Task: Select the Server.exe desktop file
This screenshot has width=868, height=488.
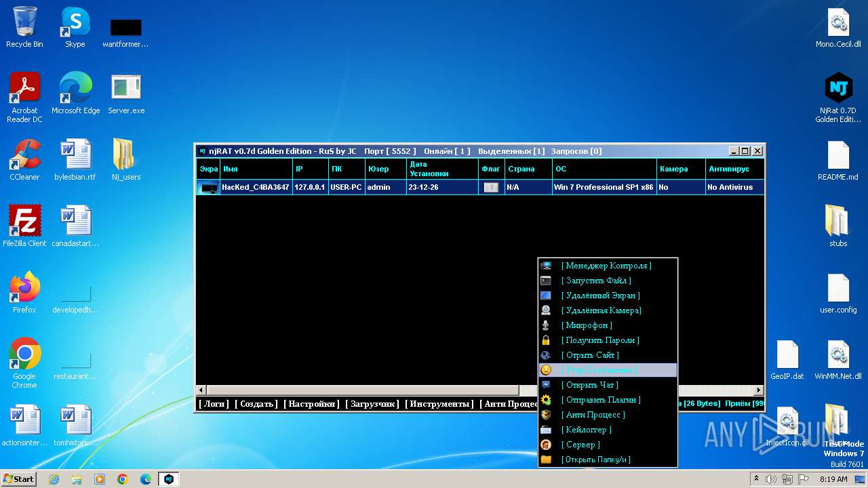Action: [126, 94]
